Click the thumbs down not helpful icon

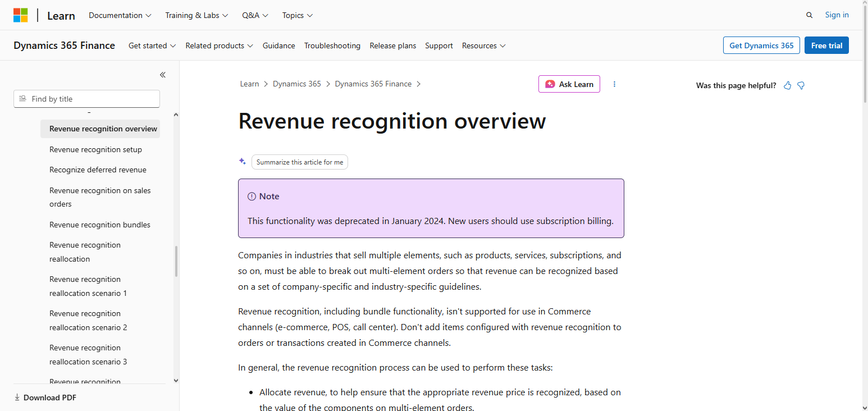click(801, 85)
